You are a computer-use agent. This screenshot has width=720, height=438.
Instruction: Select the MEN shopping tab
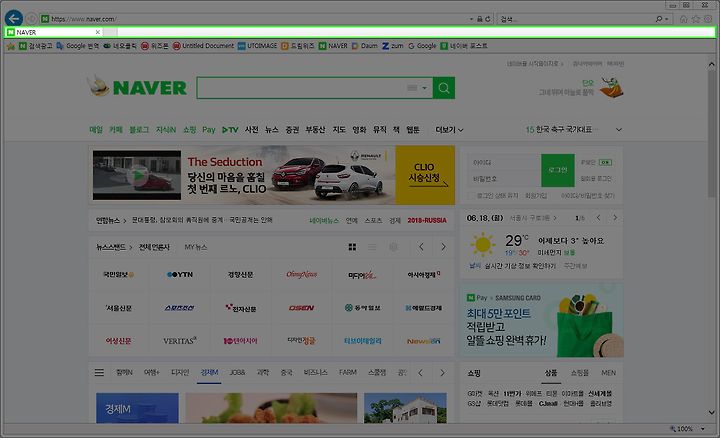(608, 373)
